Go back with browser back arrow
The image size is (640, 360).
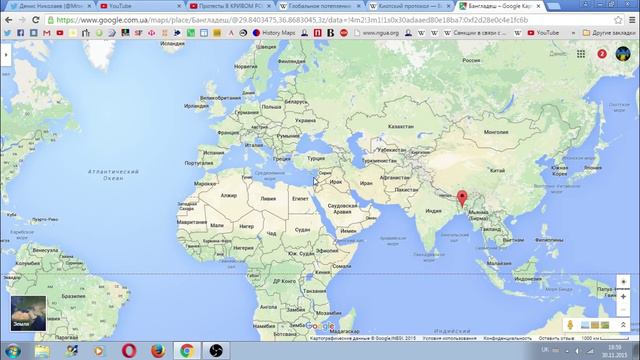tap(9, 20)
